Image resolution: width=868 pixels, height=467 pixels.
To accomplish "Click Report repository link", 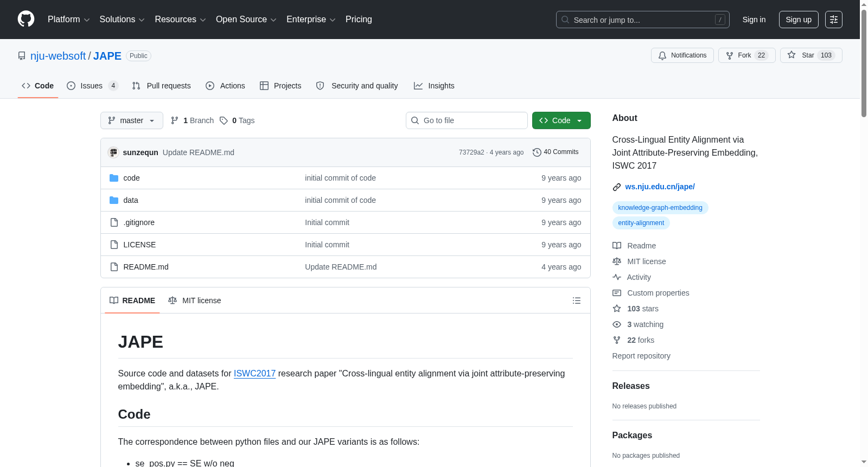I will (x=641, y=356).
